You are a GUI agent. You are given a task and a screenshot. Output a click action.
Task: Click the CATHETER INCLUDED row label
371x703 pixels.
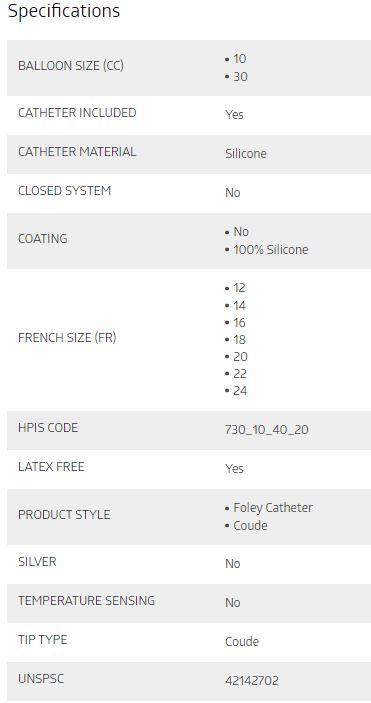(x=77, y=113)
